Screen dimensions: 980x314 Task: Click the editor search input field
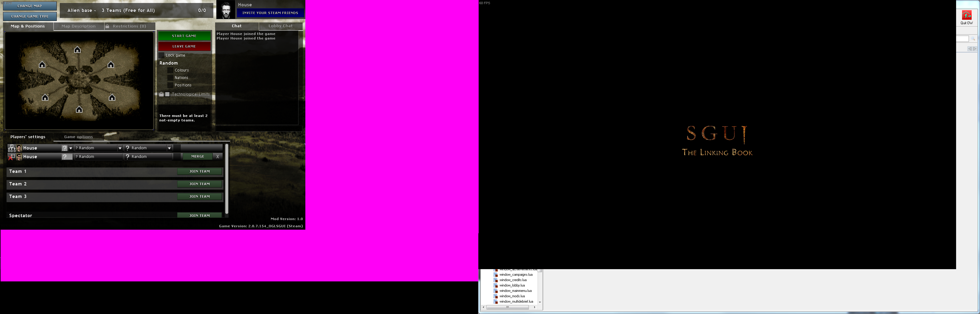[962, 39]
